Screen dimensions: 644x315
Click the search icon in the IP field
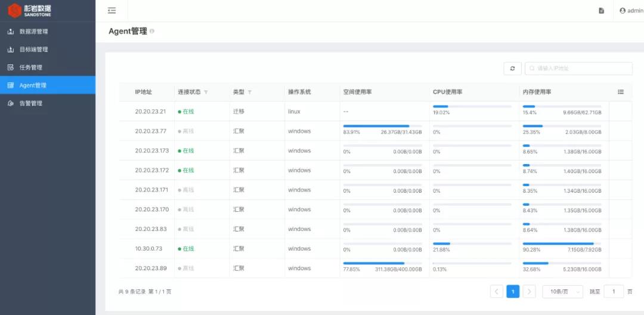click(532, 69)
